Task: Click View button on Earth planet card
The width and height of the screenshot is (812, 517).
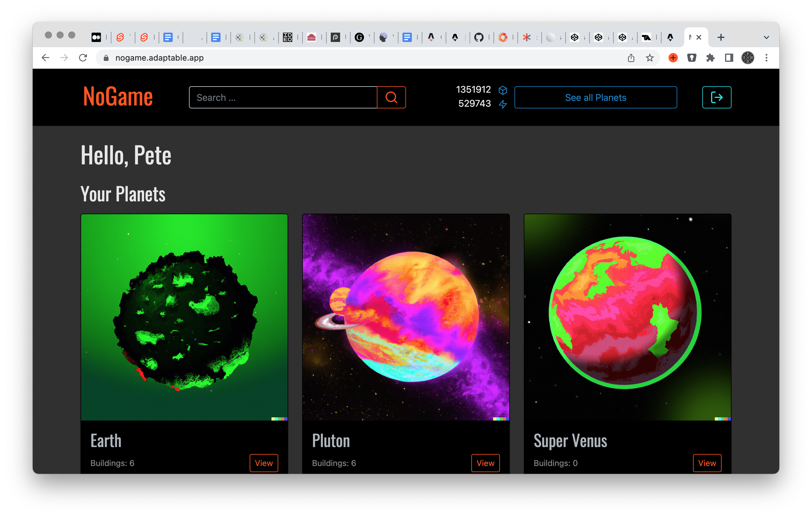Action: click(263, 463)
